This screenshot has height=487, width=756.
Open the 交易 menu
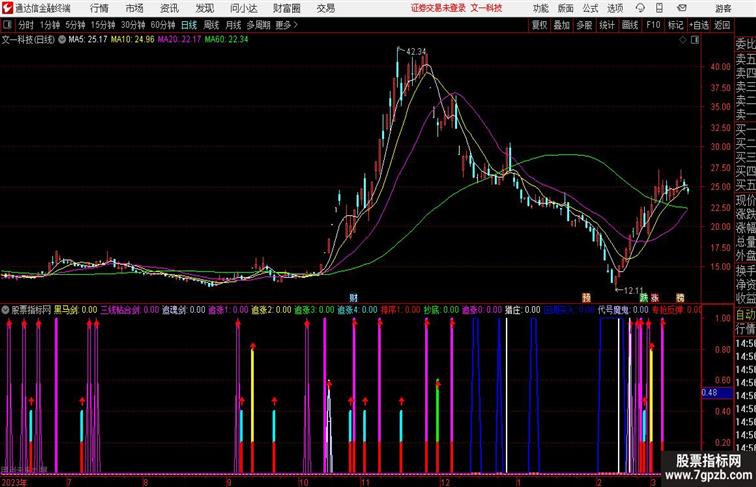[325, 8]
